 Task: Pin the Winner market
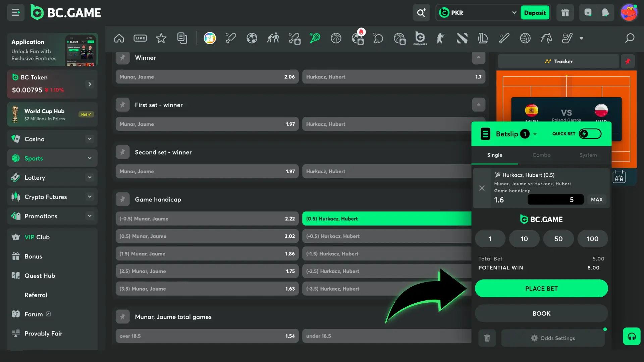point(123,58)
